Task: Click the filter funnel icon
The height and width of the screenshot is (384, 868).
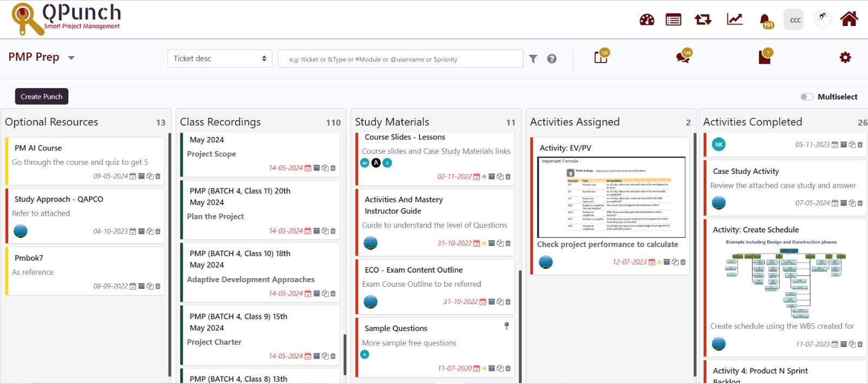Action: point(533,59)
